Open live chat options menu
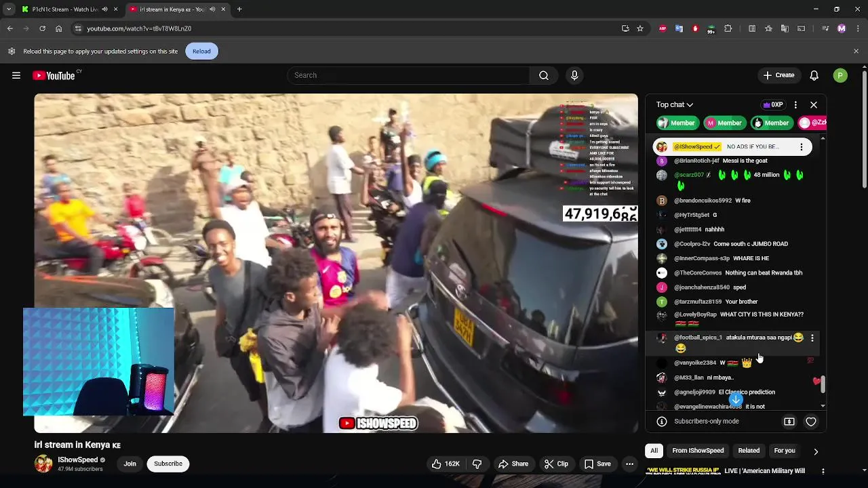 [x=795, y=104]
